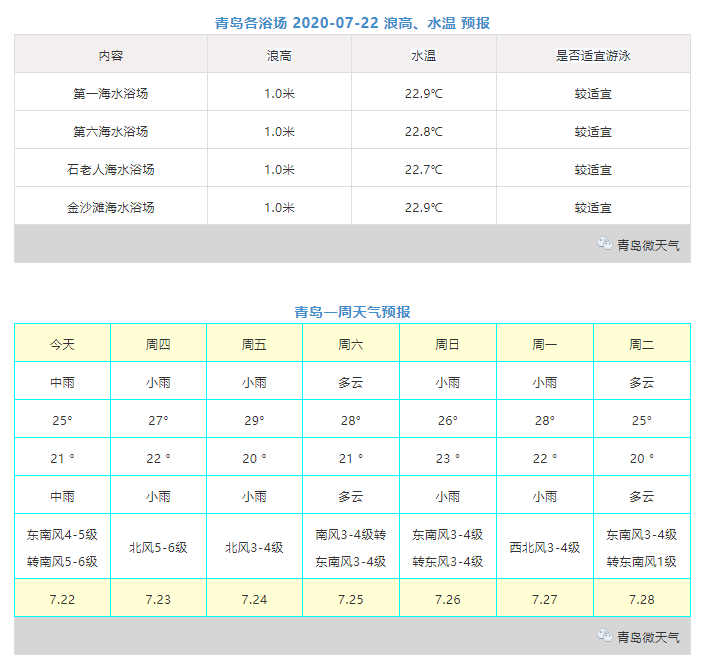
Task: Click the 22.9℃ value for 第一海水浴场
Action: (x=424, y=94)
